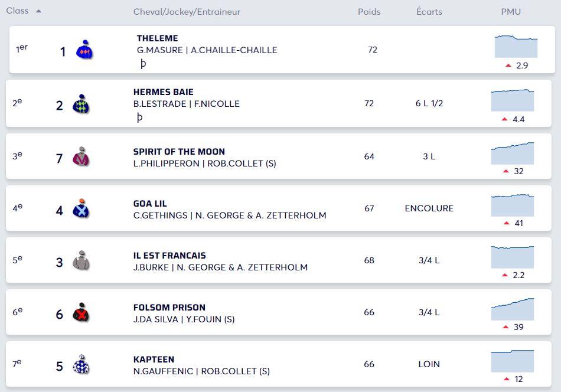Click Theleme's PMU odds trend chart
Viewport: 561px width, 392px height.
point(516,46)
